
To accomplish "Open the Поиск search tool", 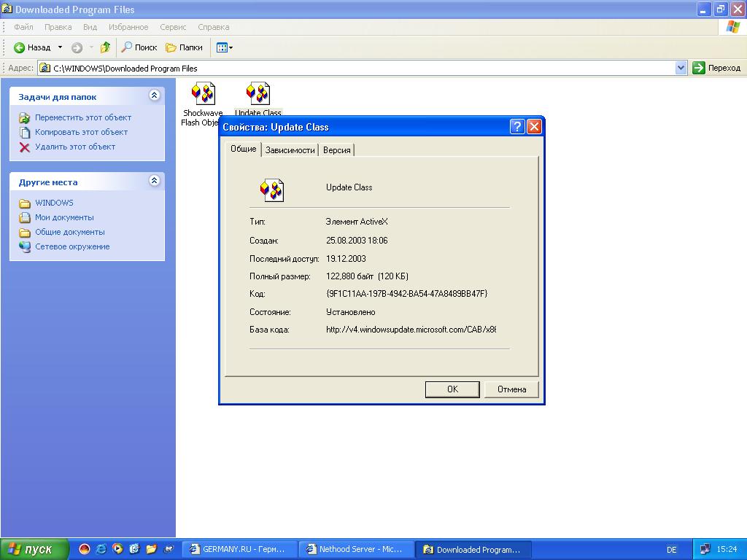I will coord(139,47).
